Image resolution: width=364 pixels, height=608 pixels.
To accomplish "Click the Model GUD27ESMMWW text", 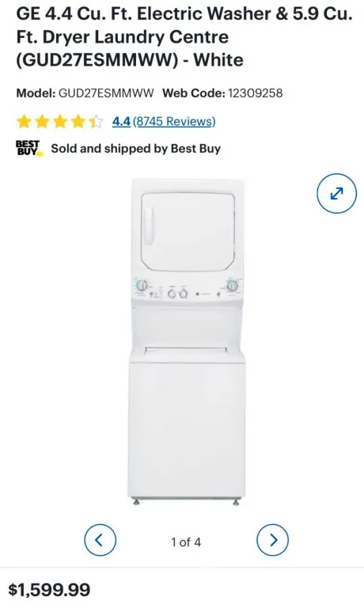I will (85, 93).
